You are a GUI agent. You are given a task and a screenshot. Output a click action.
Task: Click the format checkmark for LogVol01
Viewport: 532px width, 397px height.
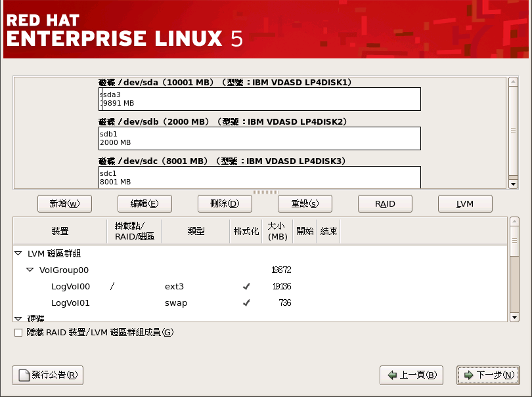click(x=246, y=303)
